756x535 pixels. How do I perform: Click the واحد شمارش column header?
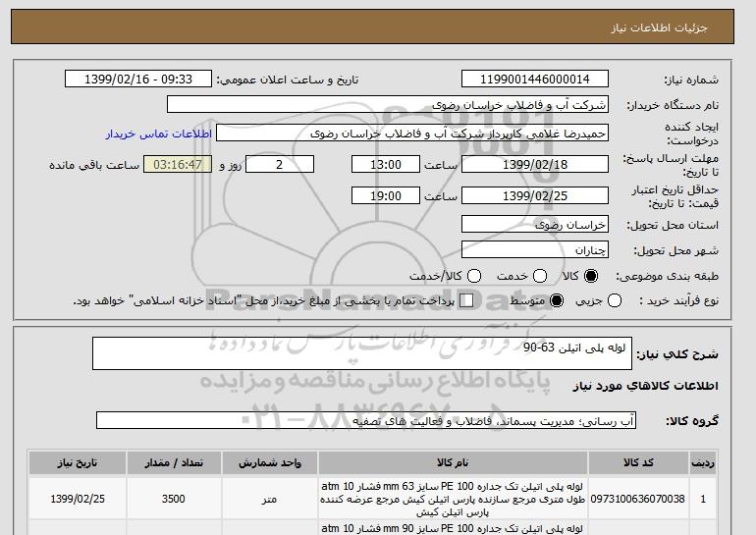270,463
